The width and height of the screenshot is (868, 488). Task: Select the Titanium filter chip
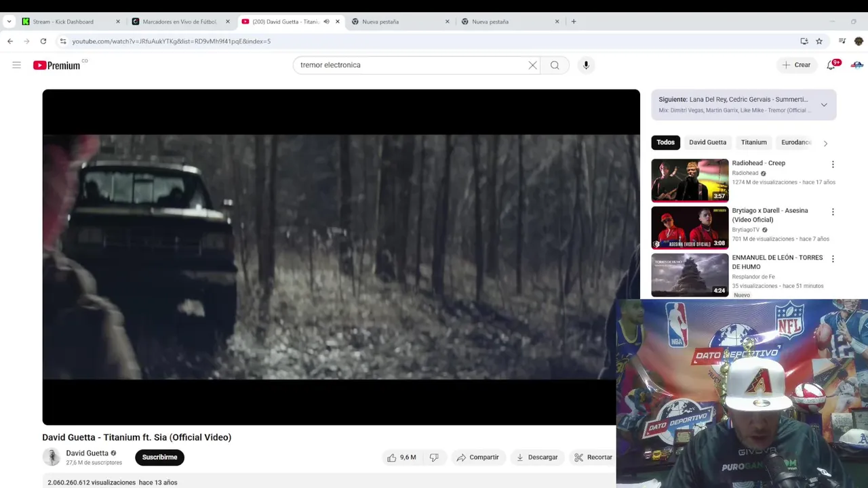(753, 142)
